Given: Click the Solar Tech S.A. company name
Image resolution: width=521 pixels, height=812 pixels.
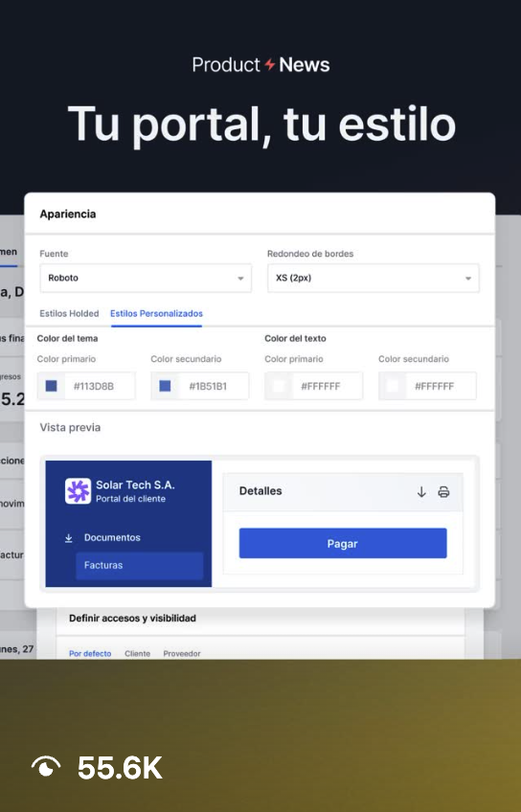Looking at the screenshot, I should pos(135,485).
